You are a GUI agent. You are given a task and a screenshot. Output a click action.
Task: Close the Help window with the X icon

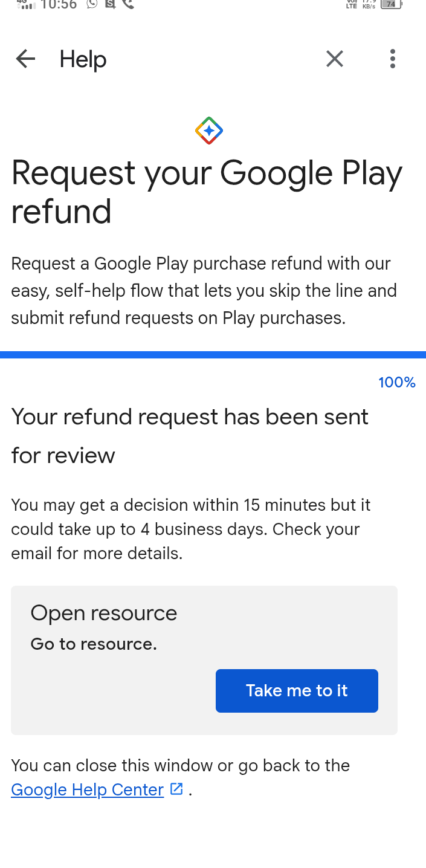tap(334, 59)
